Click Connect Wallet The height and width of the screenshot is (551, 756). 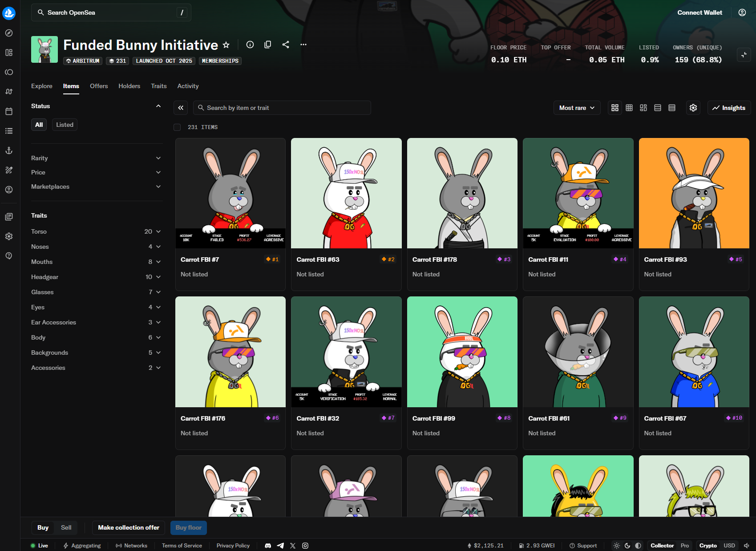(700, 12)
